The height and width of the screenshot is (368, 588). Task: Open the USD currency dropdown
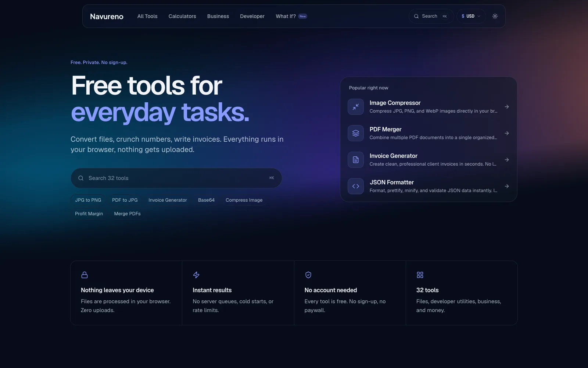coord(471,16)
